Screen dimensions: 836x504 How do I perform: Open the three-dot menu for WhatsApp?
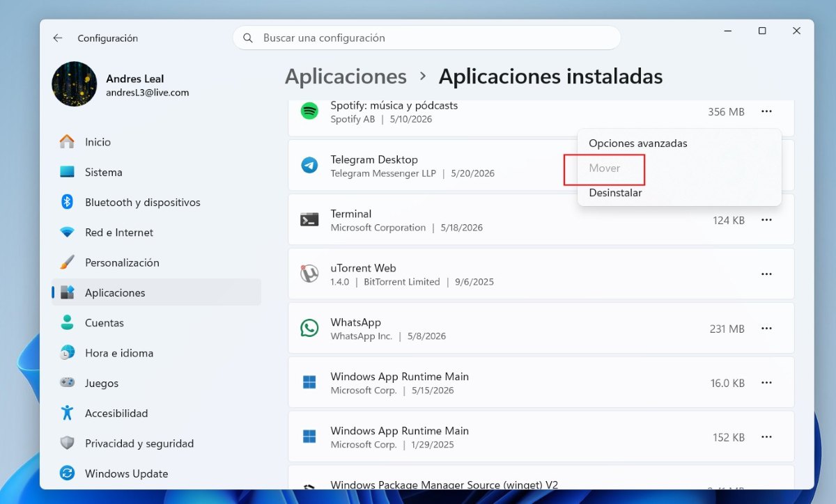[x=766, y=329]
